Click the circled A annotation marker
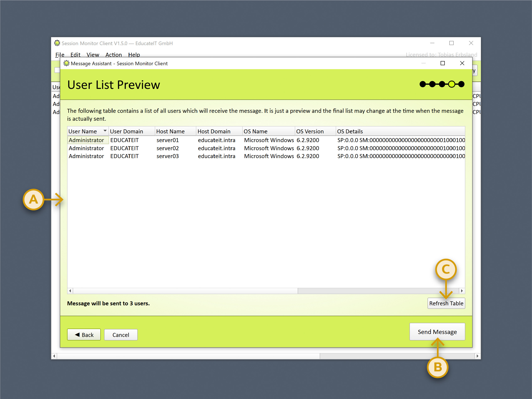This screenshot has height=399, width=532. coord(33,199)
